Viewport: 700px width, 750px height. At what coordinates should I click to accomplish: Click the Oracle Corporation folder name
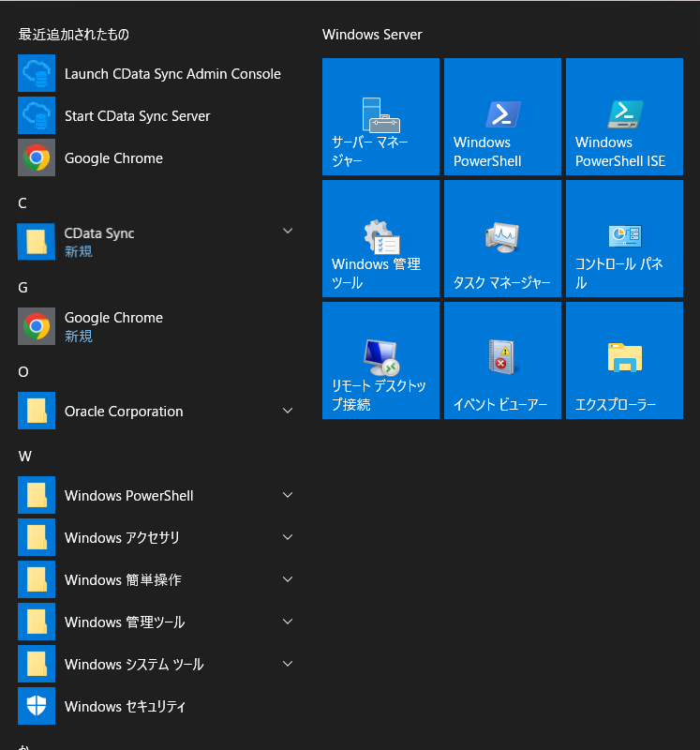[124, 412]
